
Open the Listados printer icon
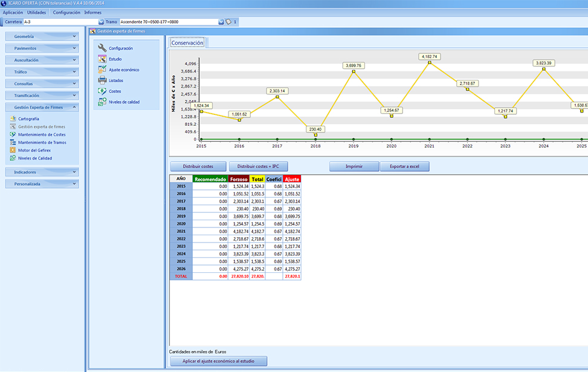tap(102, 80)
